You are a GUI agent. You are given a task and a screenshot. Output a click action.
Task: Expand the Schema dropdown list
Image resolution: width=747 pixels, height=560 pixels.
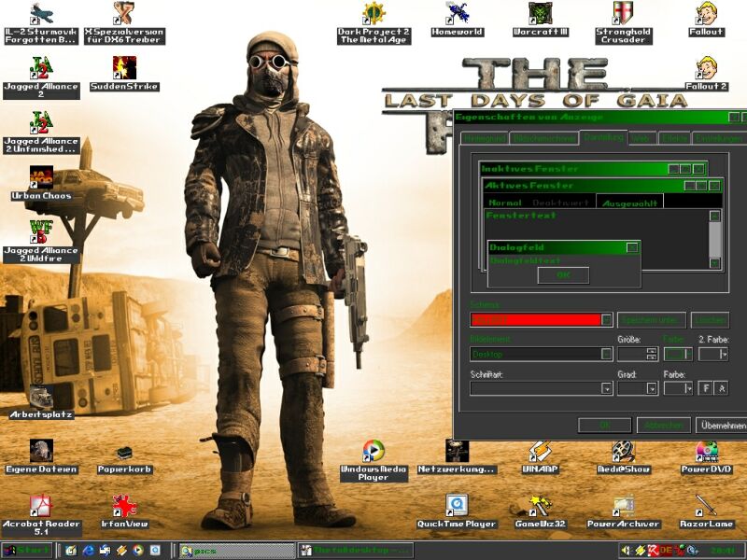point(606,320)
